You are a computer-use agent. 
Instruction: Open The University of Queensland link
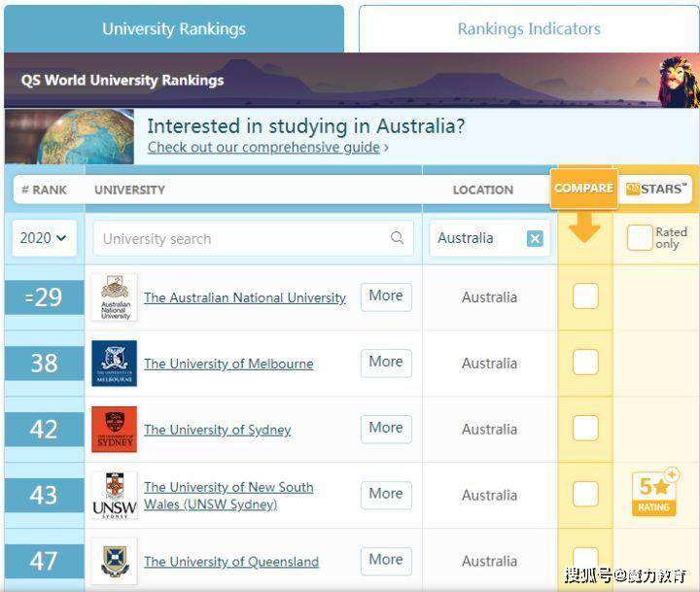(x=231, y=562)
